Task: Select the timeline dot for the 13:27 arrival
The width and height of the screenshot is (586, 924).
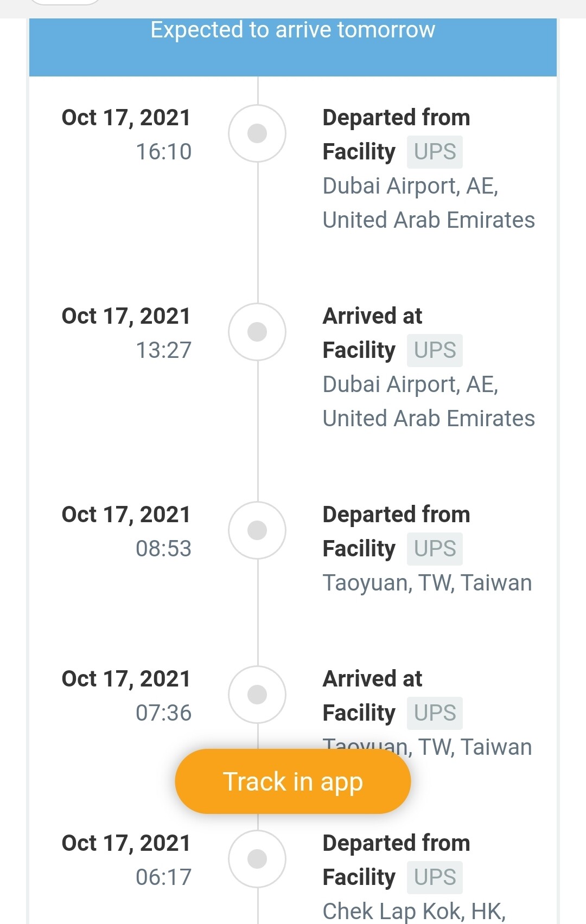Action: [x=257, y=332]
